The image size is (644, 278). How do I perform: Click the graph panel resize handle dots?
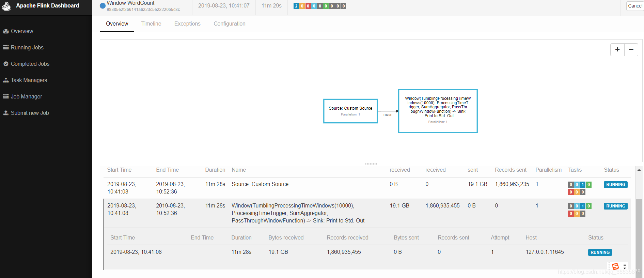click(x=371, y=164)
